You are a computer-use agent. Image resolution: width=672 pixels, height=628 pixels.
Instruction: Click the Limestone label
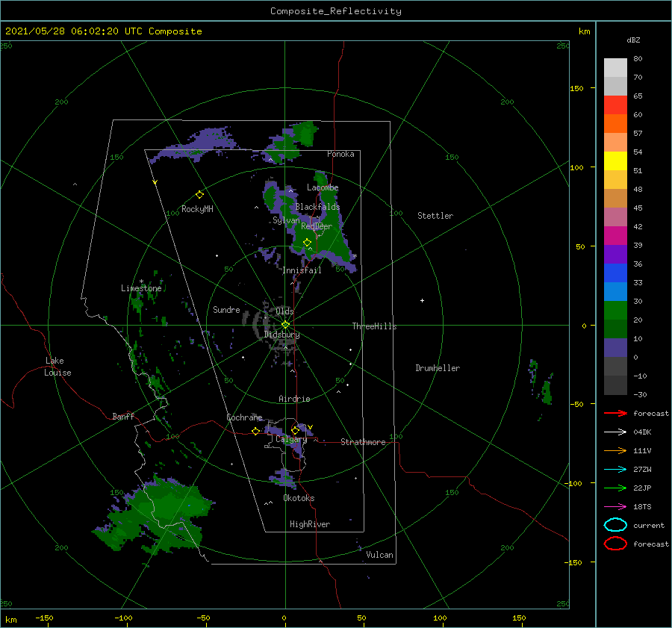point(141,288)
